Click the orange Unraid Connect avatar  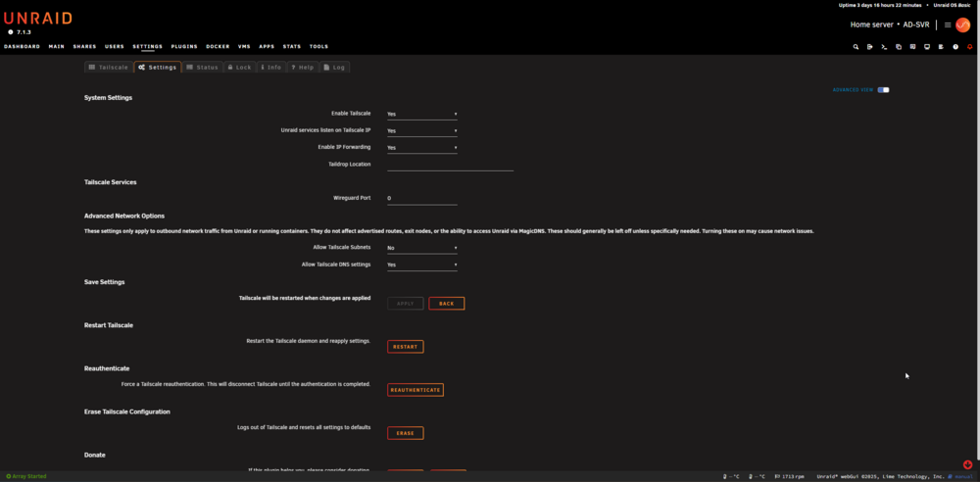point(963,25)
